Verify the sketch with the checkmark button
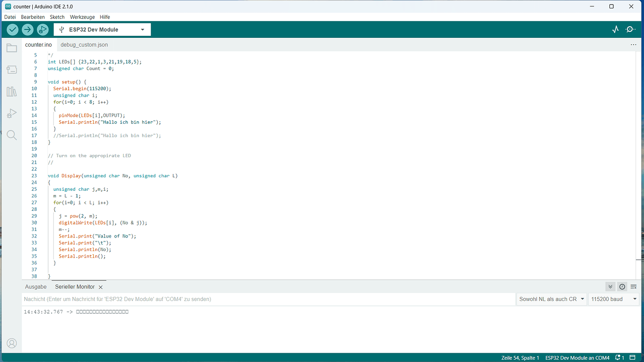 12,29
